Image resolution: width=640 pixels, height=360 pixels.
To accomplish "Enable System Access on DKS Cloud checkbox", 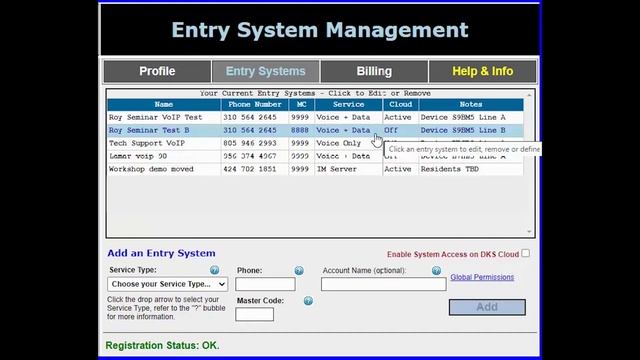I will tap(526, 253).
